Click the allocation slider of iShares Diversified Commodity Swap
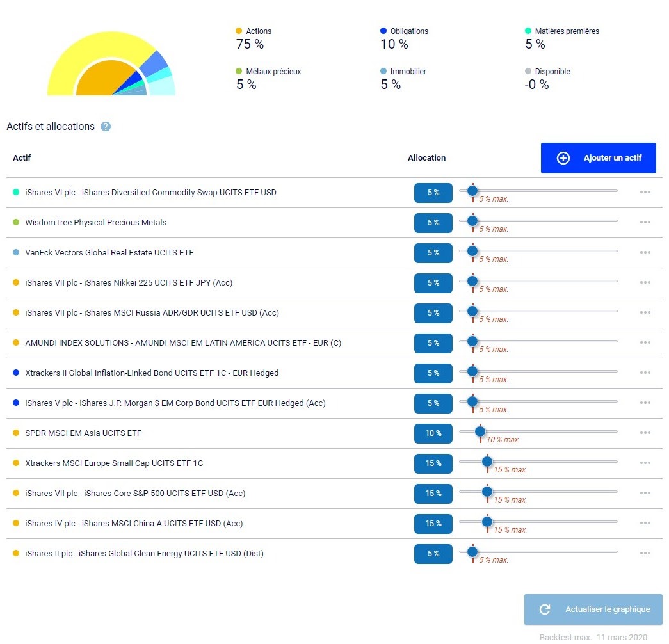This screenshot has height=644, width=669. pyautogui.click(x=538, y=190)
